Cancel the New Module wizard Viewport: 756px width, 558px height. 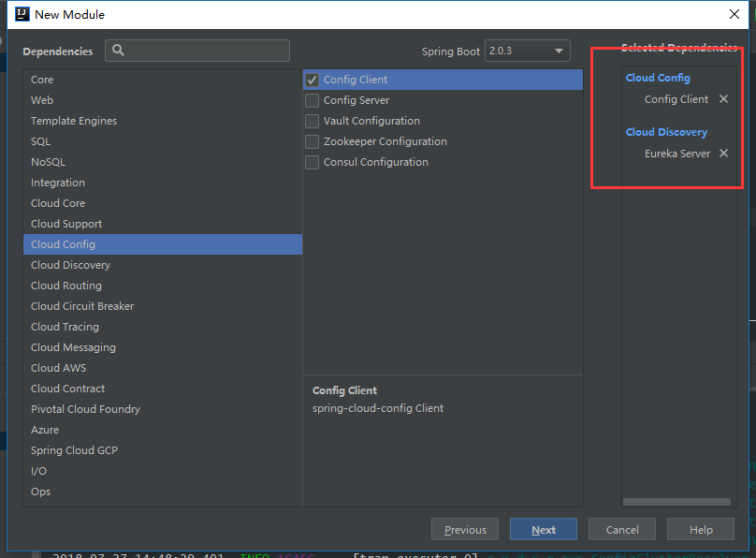(x=622, y=530)
